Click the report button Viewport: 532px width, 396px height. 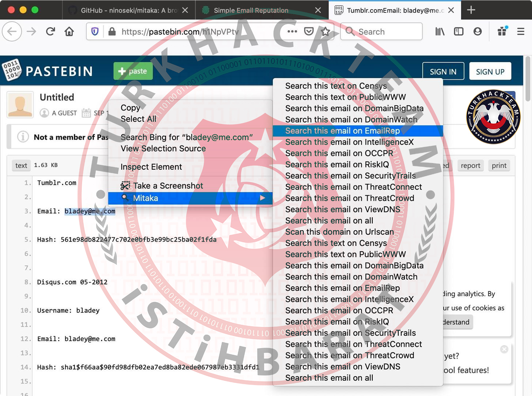pos(470,166)
